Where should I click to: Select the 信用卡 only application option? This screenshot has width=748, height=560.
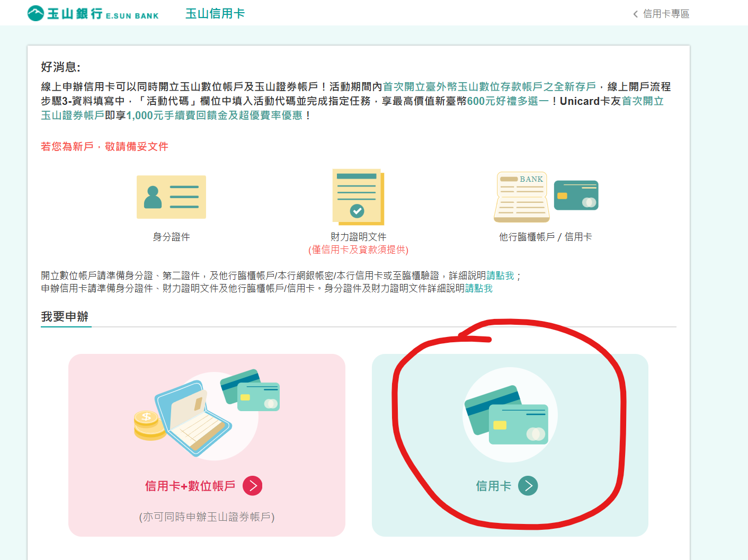510,445
